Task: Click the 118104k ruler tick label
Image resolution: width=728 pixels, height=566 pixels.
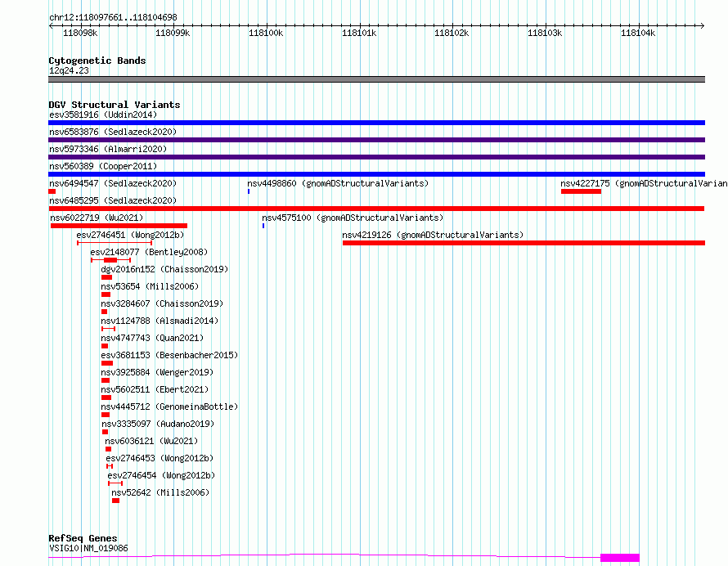Action: [638, 33]
